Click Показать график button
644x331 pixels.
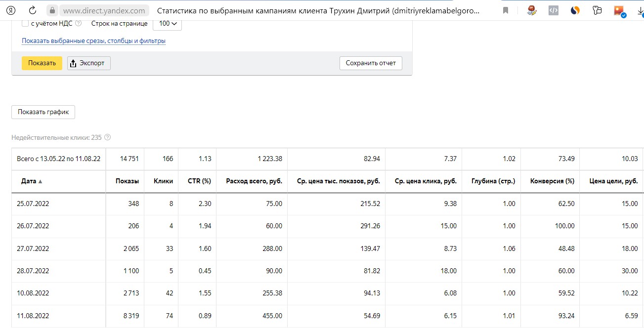pos(43,112)
